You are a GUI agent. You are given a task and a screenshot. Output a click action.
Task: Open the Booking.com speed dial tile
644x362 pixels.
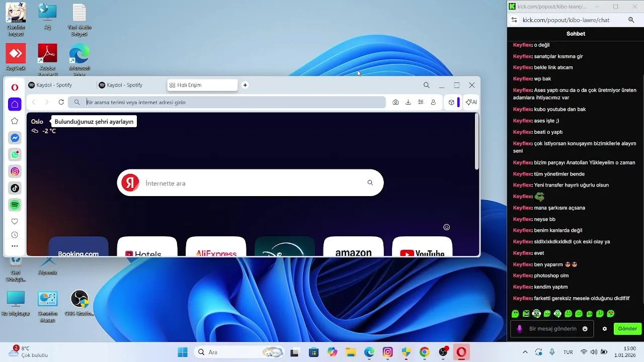coord(78,246)
